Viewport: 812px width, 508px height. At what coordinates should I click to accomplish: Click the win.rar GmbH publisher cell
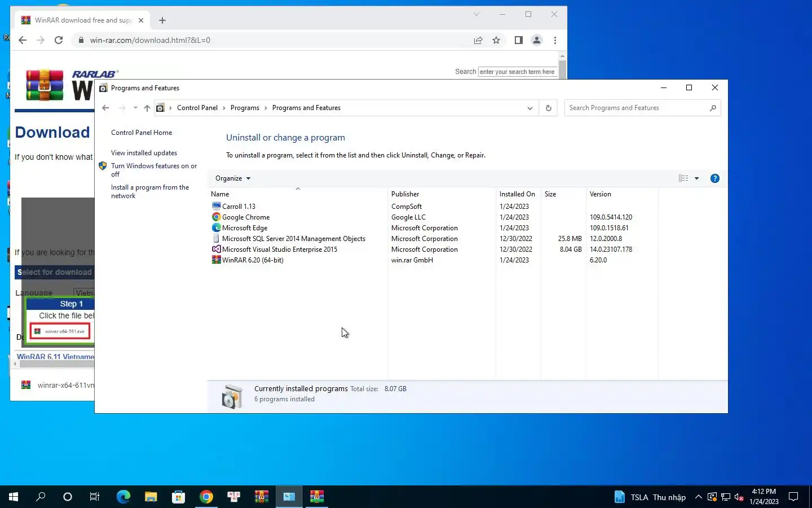pos(412,260)
